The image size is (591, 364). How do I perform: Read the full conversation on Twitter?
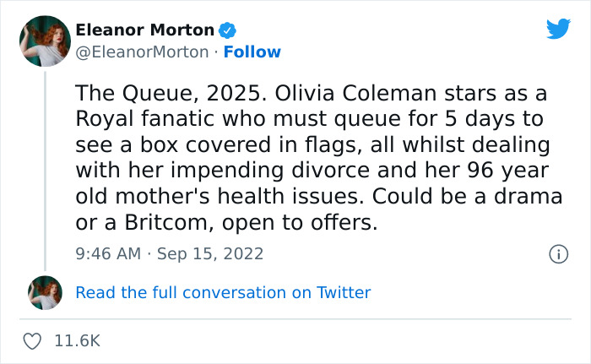[223, 292]
